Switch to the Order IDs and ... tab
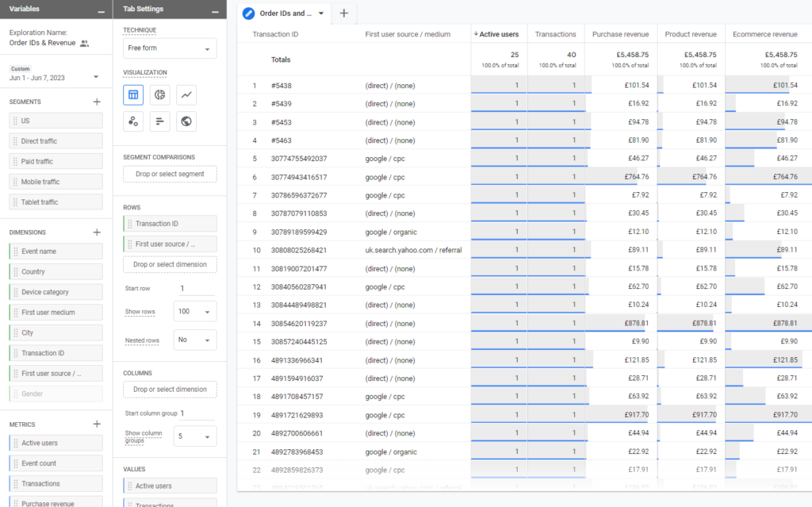 [285, 13]
